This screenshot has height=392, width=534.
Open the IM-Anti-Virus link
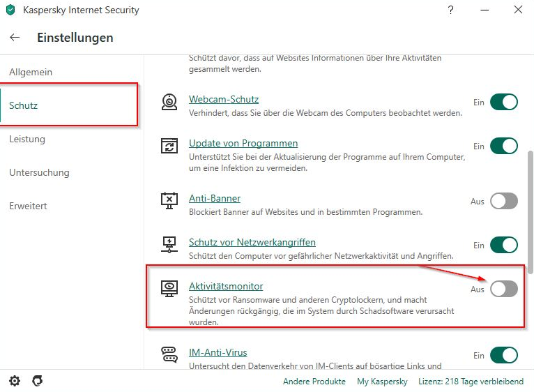(218, 352)
